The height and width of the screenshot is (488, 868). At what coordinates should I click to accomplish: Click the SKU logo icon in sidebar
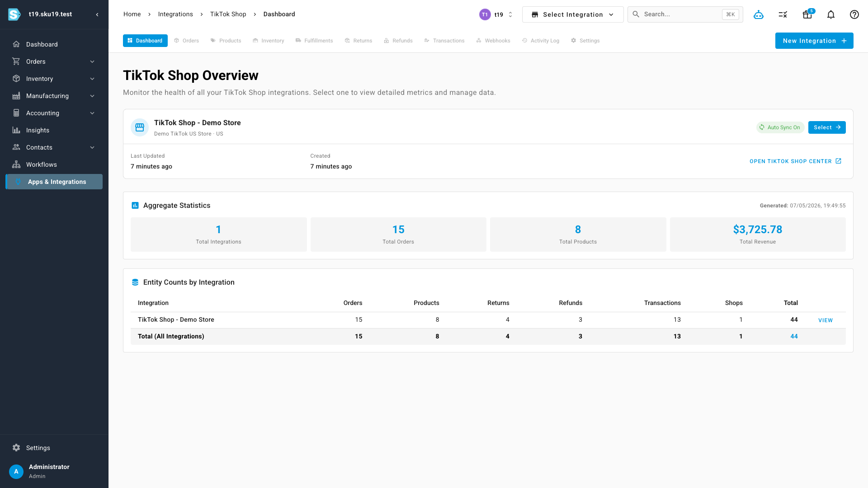tap(14, 14)
